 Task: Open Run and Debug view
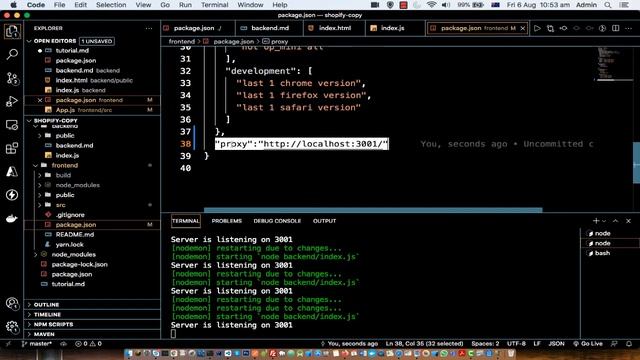click(x=12, y=101)
